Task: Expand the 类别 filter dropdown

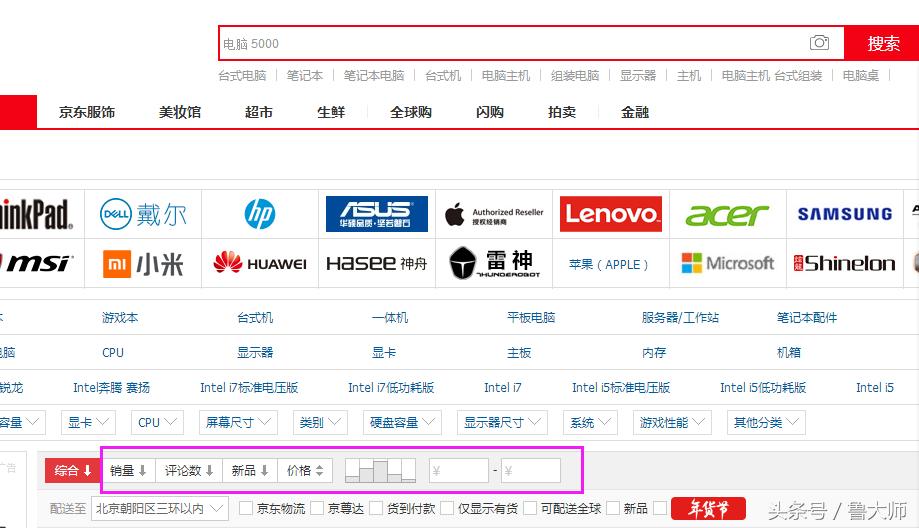Action: point(320,423)
